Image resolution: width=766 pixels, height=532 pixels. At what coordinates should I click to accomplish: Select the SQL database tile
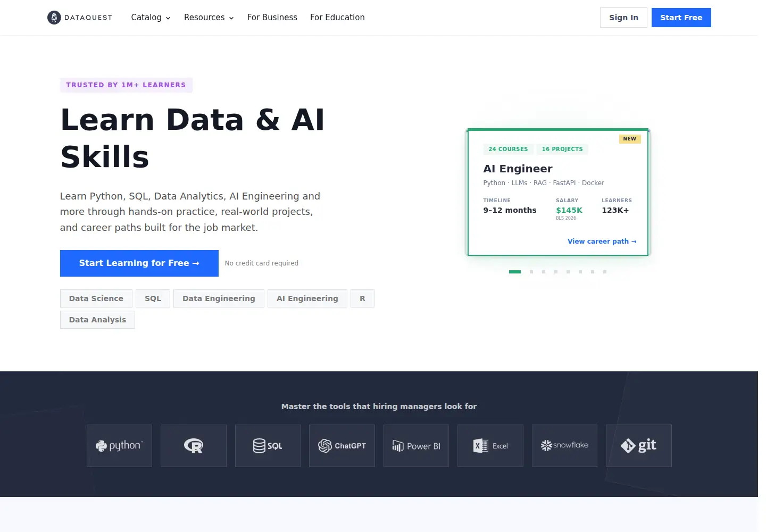pyautogui.click(x=268, y=446)
